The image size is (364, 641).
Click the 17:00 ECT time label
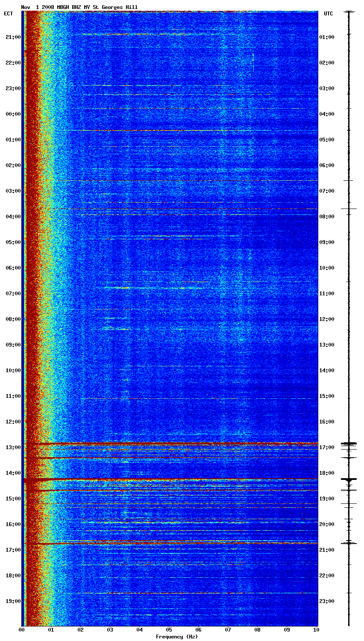point(13,550)
